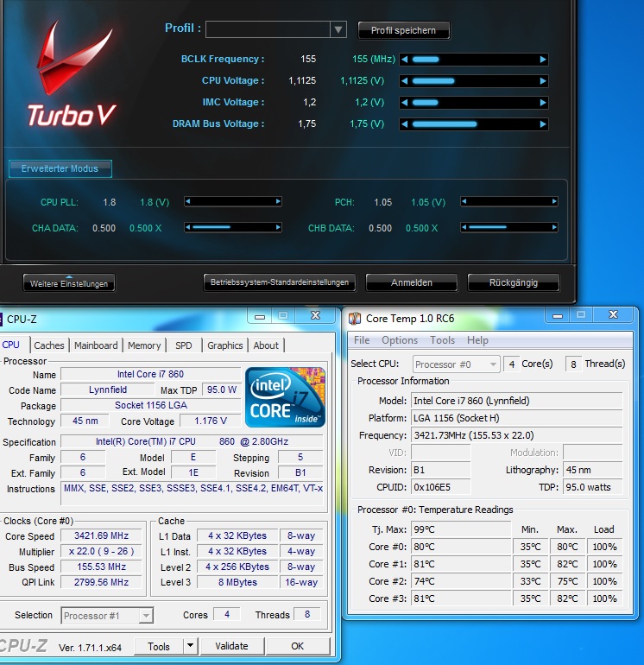Screen dimensions: 644x665
Task: Increase CPU PLL voltage right arrow
Action: click(x=278, y=201)
